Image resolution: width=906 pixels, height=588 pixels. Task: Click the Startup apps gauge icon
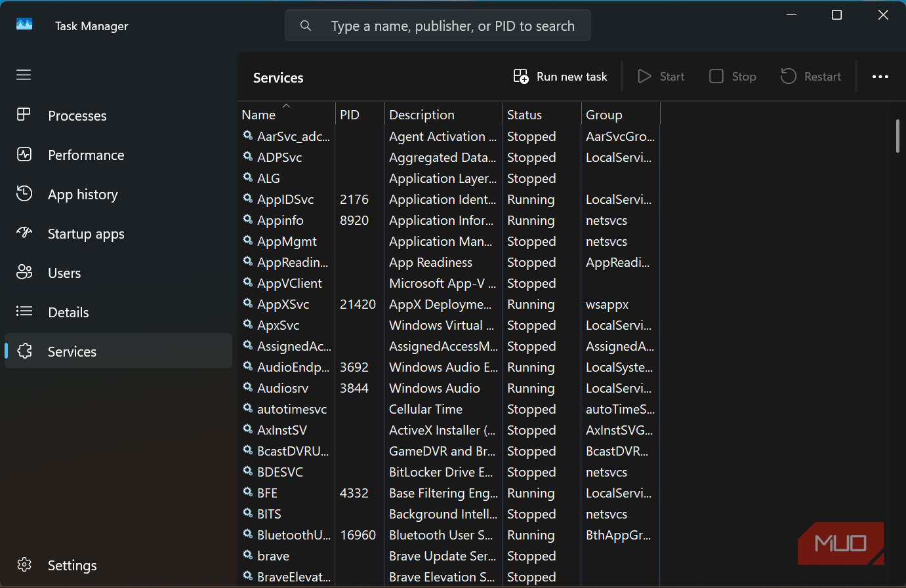coord(24,233)
